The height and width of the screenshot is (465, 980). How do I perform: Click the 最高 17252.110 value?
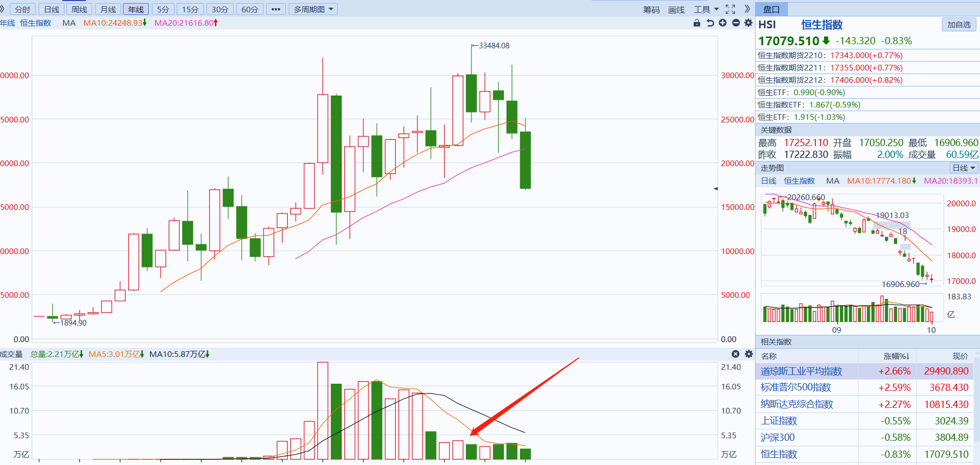[x=806, y=142]
